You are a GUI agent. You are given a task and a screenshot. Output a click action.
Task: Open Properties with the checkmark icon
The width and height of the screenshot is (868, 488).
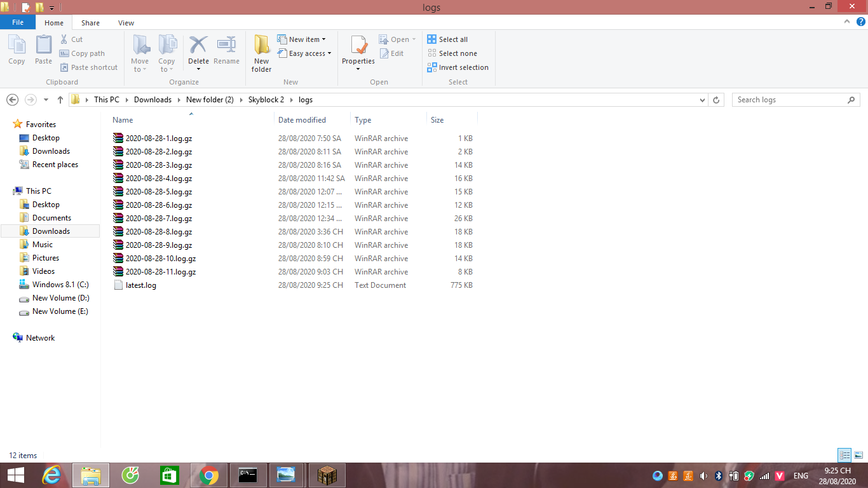(x=358, y=46)
